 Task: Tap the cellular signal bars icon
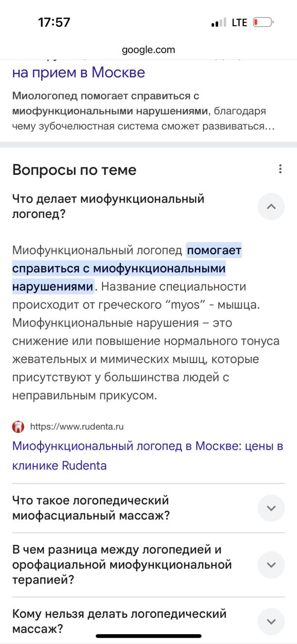(x=218, y=23)
